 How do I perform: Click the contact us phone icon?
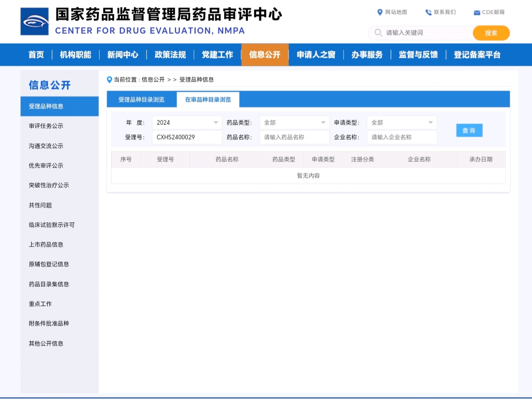(428, 12)
